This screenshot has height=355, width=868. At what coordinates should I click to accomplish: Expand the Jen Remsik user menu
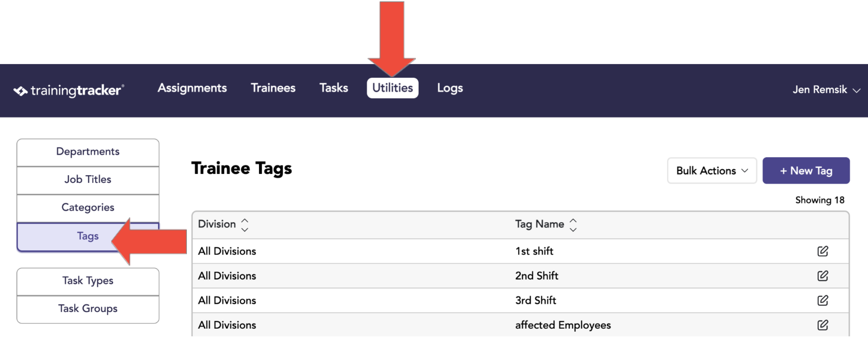(x=826, y=90)
